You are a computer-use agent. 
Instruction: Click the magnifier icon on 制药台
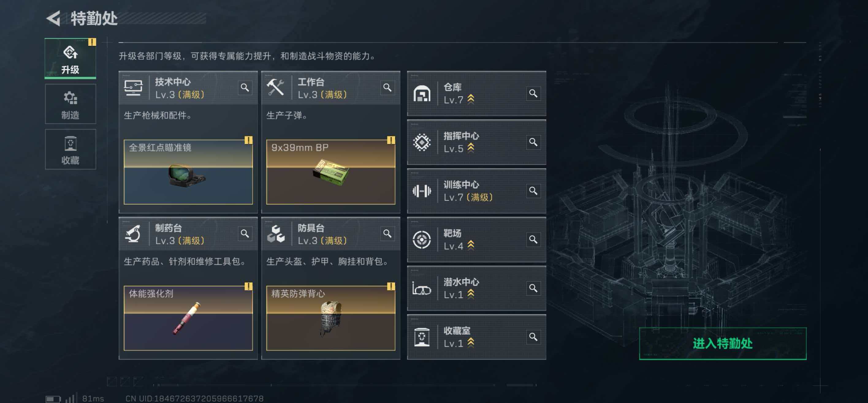[245, 234]
